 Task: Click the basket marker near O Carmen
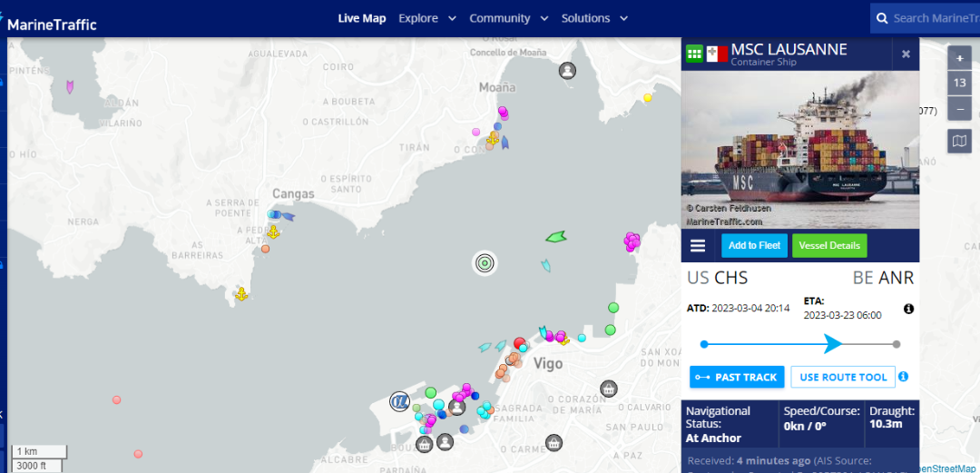tap(554, 444)
